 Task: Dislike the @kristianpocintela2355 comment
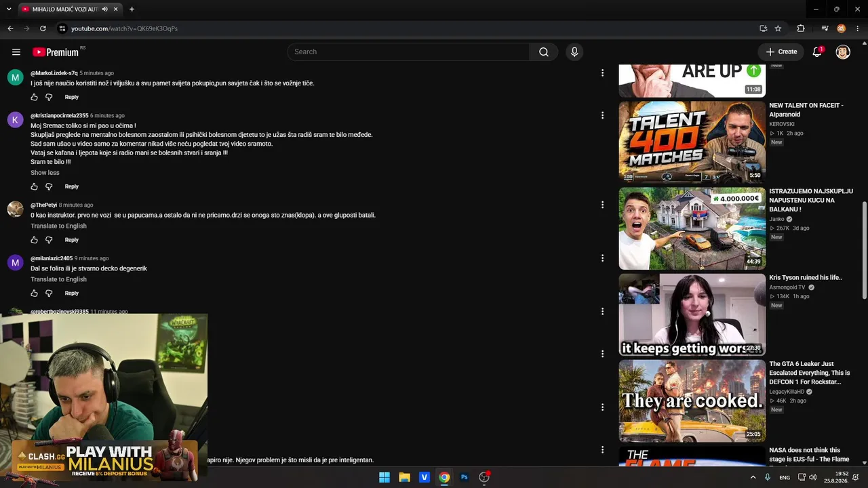click(49, 186)
